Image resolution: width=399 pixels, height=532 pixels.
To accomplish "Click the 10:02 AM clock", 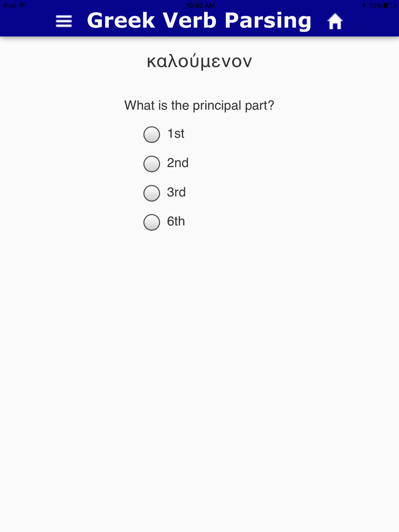I will pos(200,5).
